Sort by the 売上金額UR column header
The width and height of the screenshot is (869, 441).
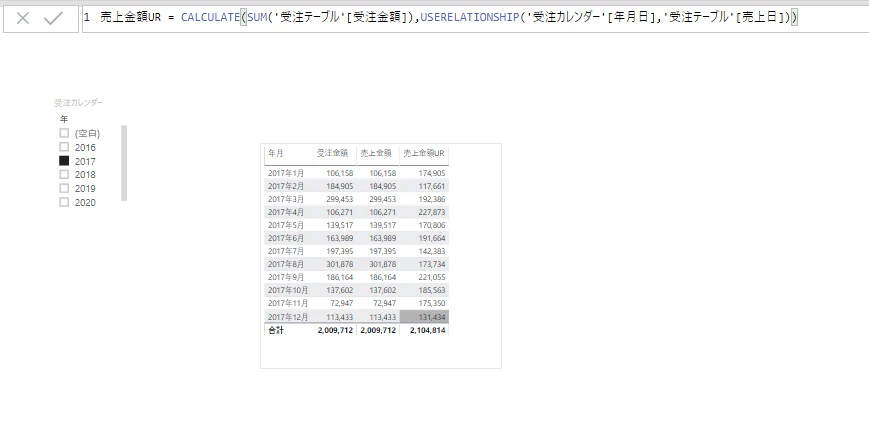tap(424, 152)
